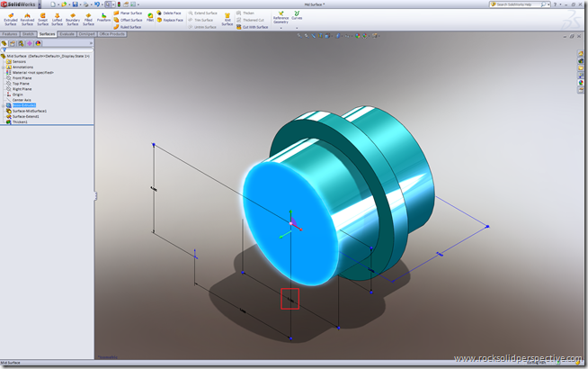The width and height of the screenshot is (588, 369).
Task: Click the Help question mark icon
Action: click(x=555, y=4)
